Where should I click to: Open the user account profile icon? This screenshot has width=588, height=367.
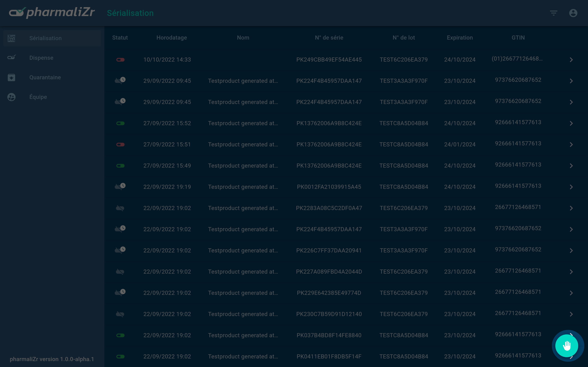[573, 13]
